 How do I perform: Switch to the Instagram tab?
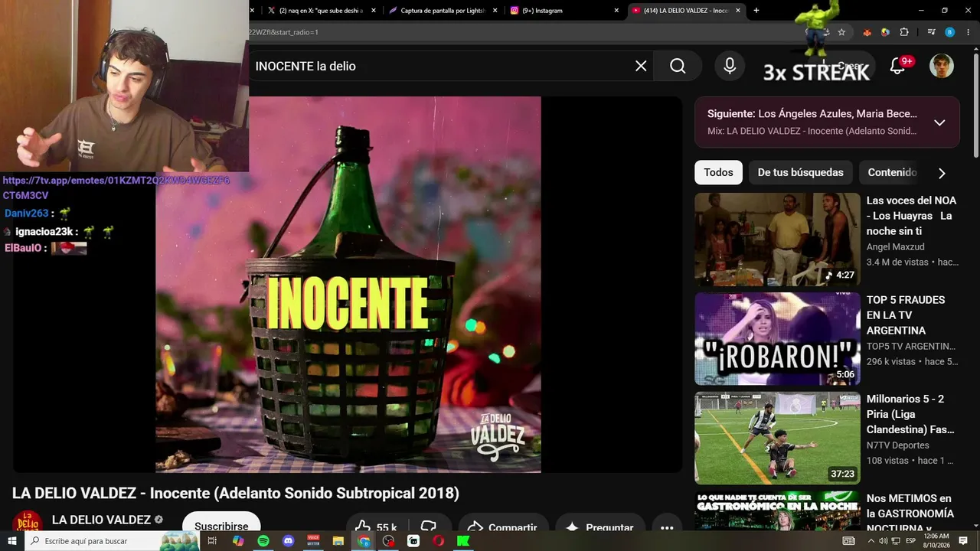tap(565, 11)
